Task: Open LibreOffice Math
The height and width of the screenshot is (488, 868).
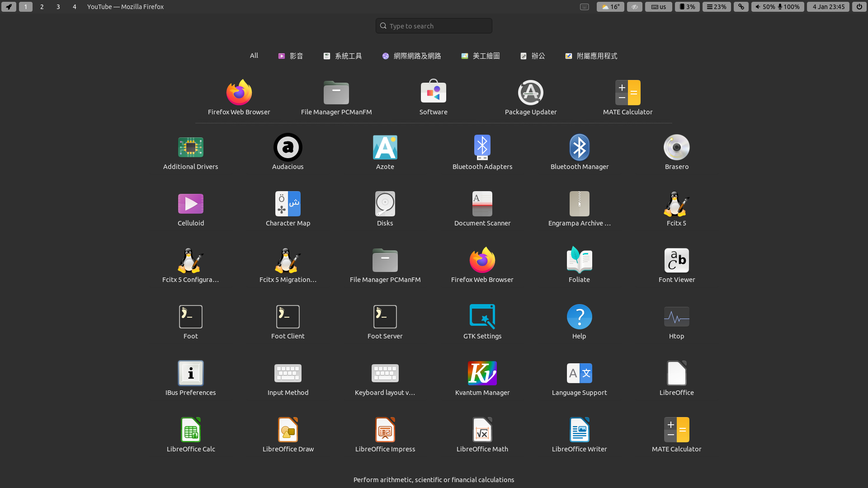Action: click(482, 435)
